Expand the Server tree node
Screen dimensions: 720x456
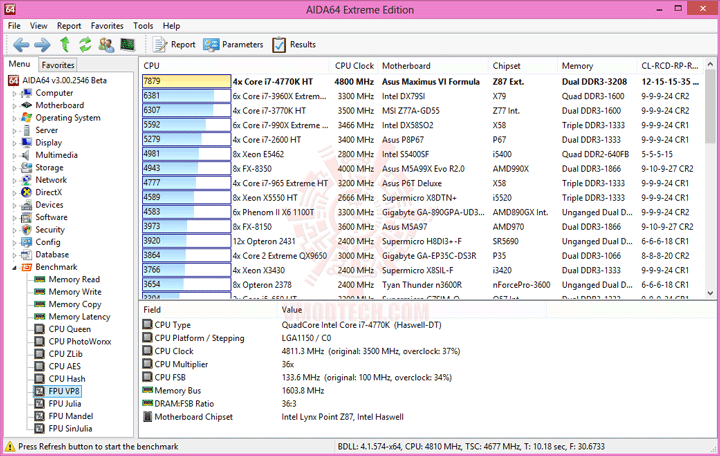point(14,130)
